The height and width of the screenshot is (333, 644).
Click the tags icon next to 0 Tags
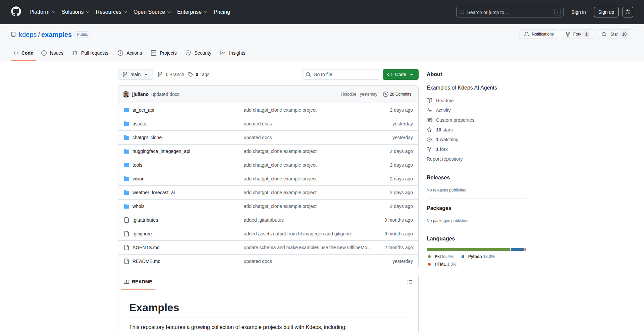click(190, 74)
